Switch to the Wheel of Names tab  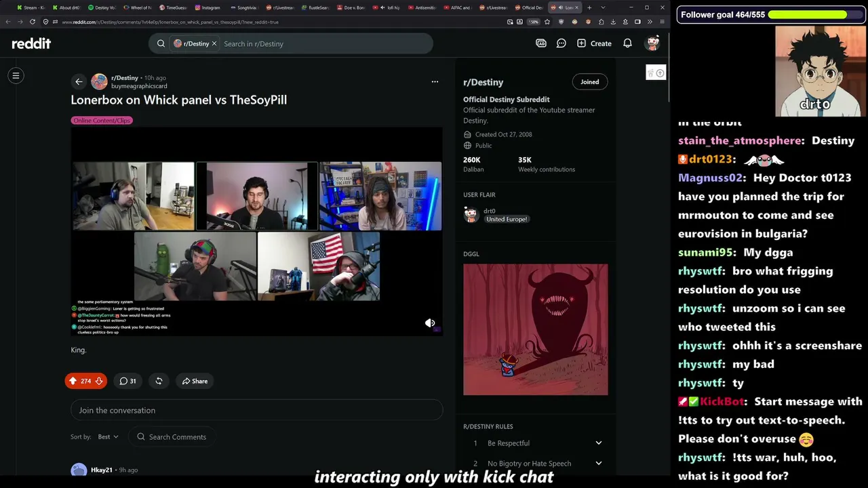tap(137, 7)
